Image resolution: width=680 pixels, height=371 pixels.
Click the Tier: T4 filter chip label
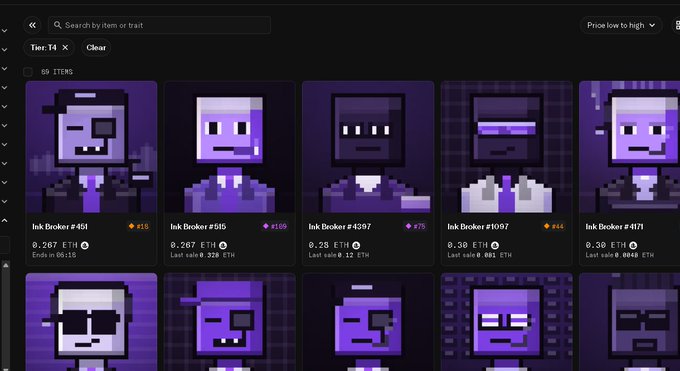pyautogui.click(x=43, y=48)
